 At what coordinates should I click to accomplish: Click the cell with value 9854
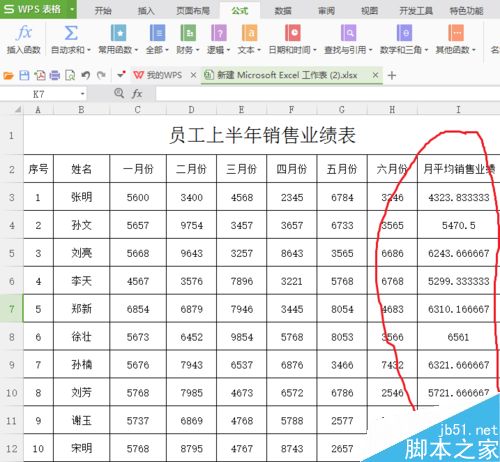pyautogui.click(x=241, y=337)
